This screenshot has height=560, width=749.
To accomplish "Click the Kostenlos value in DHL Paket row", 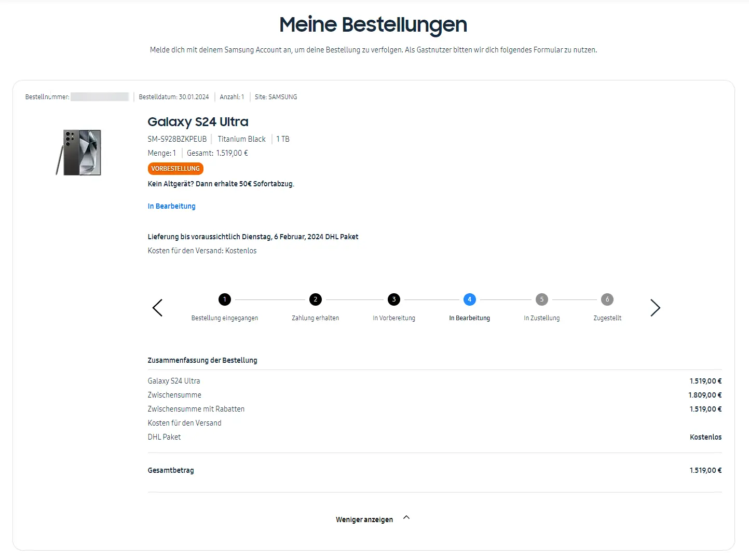I will pos(706,437).
